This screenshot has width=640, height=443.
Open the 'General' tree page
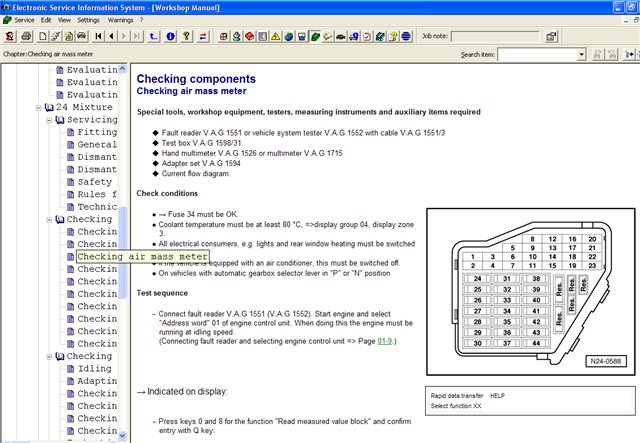click(x=97, y=145)
